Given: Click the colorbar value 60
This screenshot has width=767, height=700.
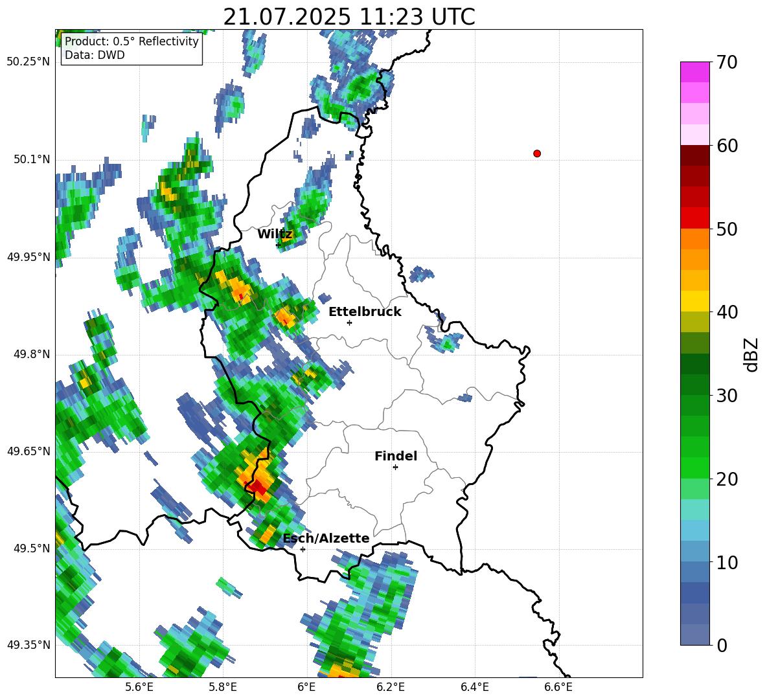Looking at the screenshot, I should click(x=727, y=146).
